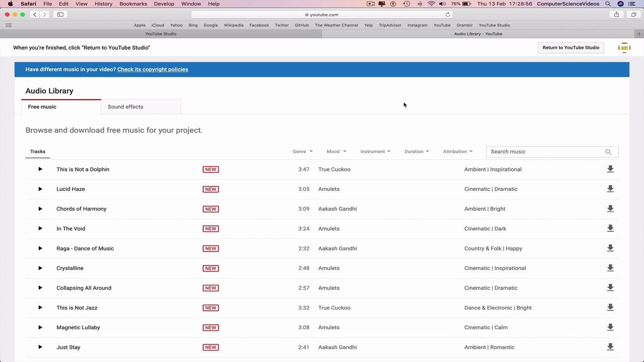
Task: Open Spotlight search in menu bar
Action: (x=608, y=4)
